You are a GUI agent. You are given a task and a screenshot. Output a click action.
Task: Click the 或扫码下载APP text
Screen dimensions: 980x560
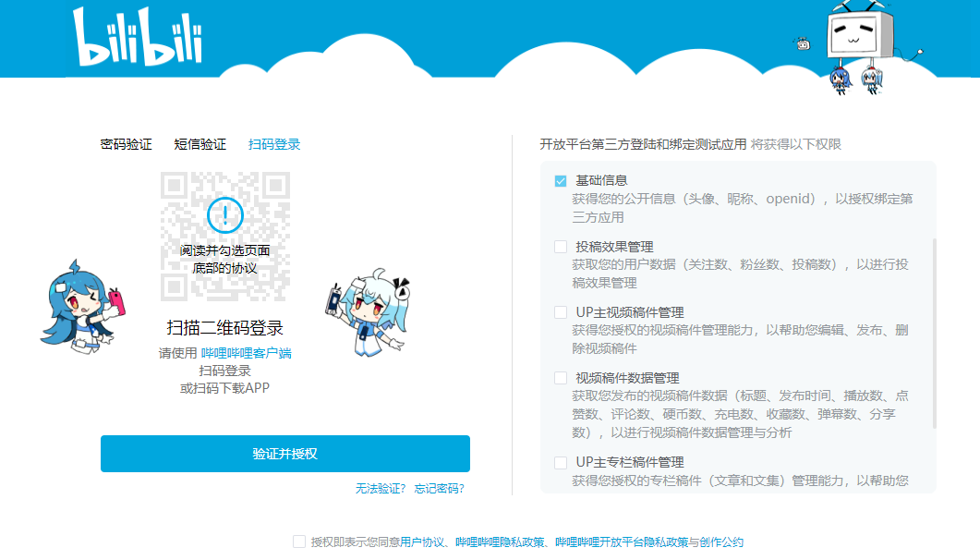pos(225,388)
